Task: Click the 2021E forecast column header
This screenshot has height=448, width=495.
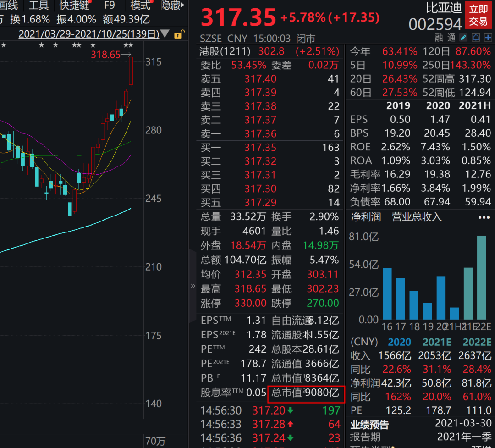Action: click(437, 342)
